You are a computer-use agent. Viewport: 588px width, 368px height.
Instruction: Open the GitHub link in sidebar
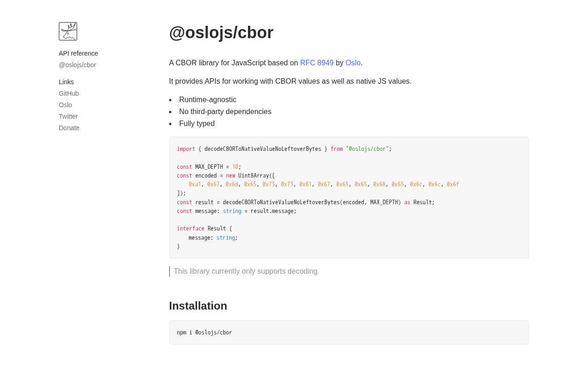click(68, 93)
